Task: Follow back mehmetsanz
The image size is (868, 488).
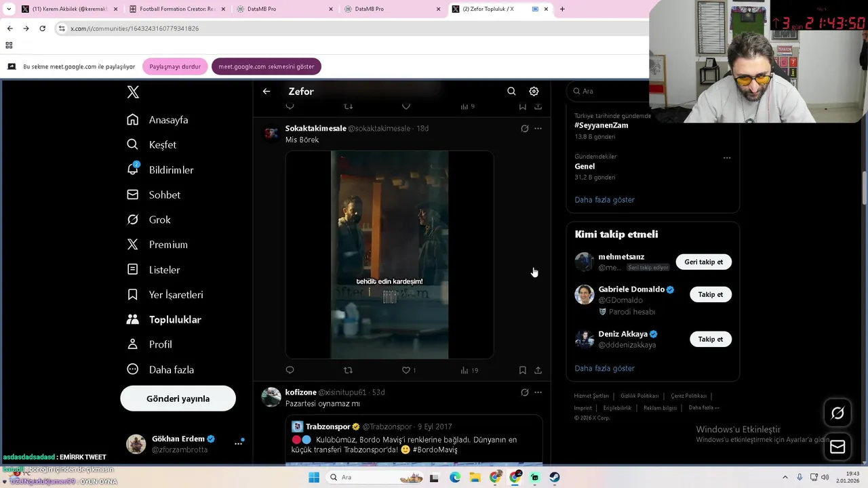Action: 703,262
